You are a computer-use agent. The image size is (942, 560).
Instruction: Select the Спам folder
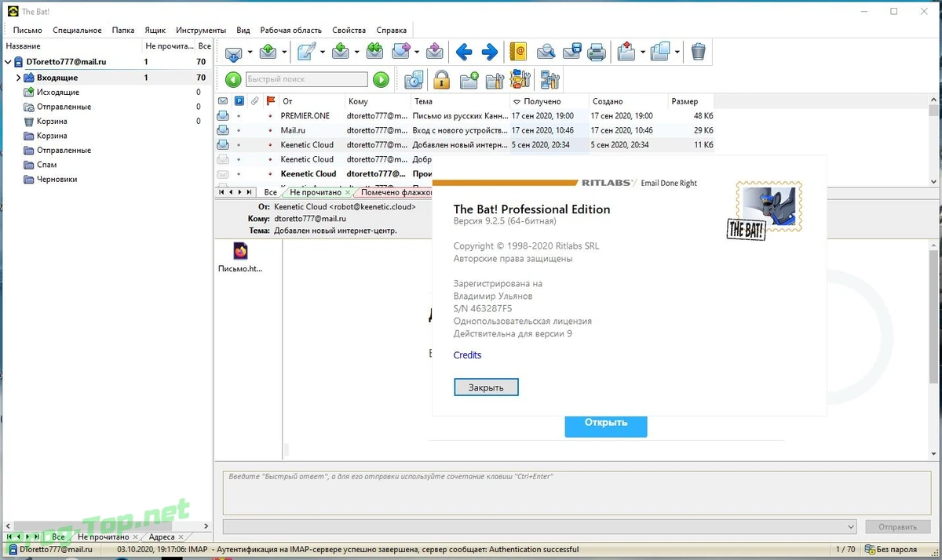click(46, 165)
